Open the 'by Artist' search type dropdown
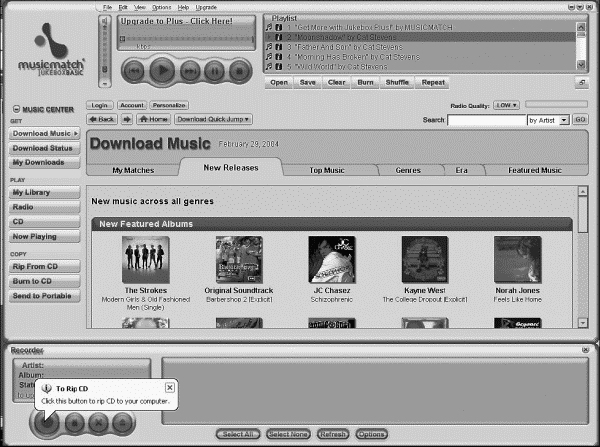Viewport: 600px width, 447px height. click(x=547, y=120)
